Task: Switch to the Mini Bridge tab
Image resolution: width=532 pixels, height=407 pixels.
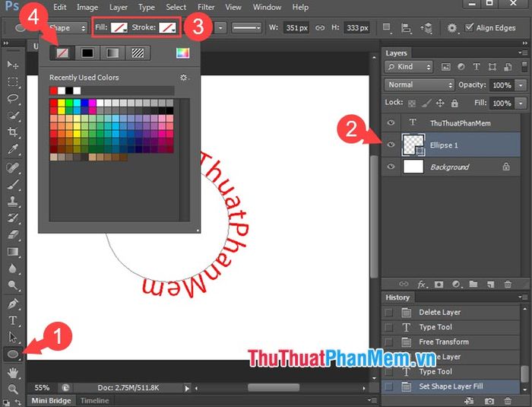Action: (x=51, y=401)
